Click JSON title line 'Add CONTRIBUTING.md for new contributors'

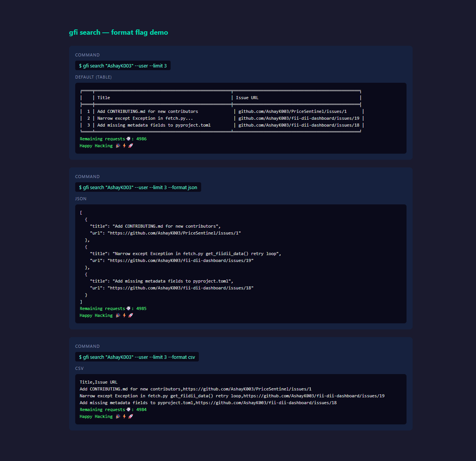click(x=155, y=226)
